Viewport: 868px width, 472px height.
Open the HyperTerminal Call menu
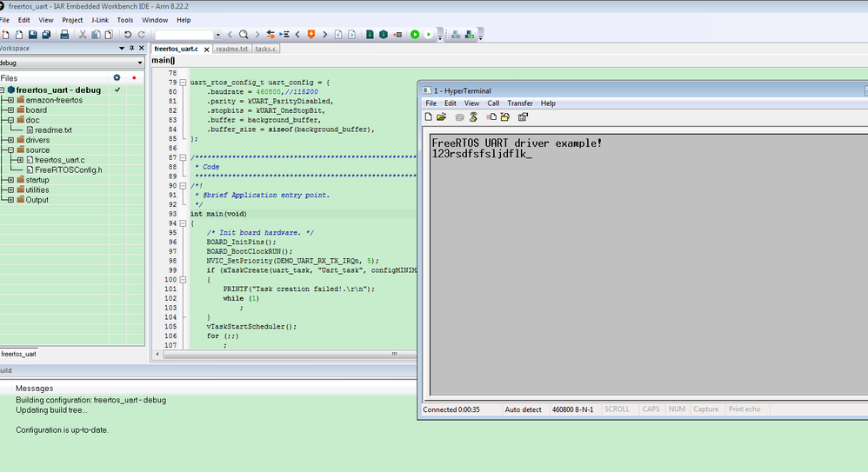coord(493,103)
